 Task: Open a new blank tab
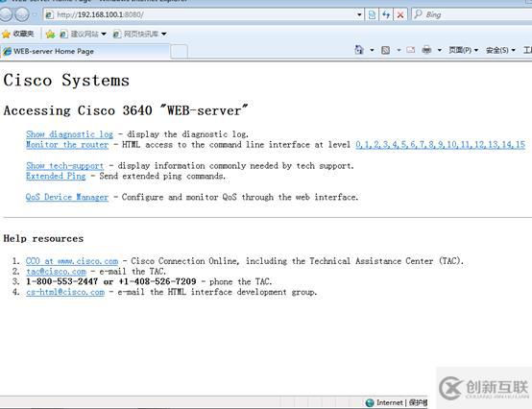pos(179,52)
